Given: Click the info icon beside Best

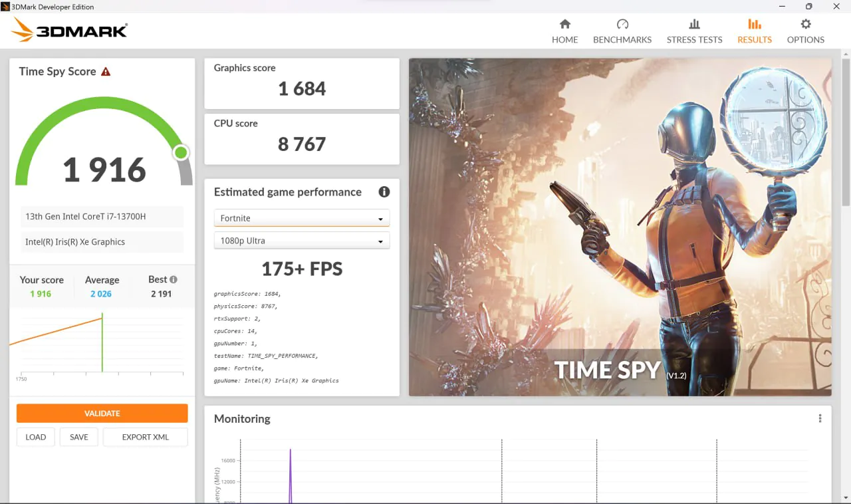Looking at the screenshot, I should click(174, 280).
